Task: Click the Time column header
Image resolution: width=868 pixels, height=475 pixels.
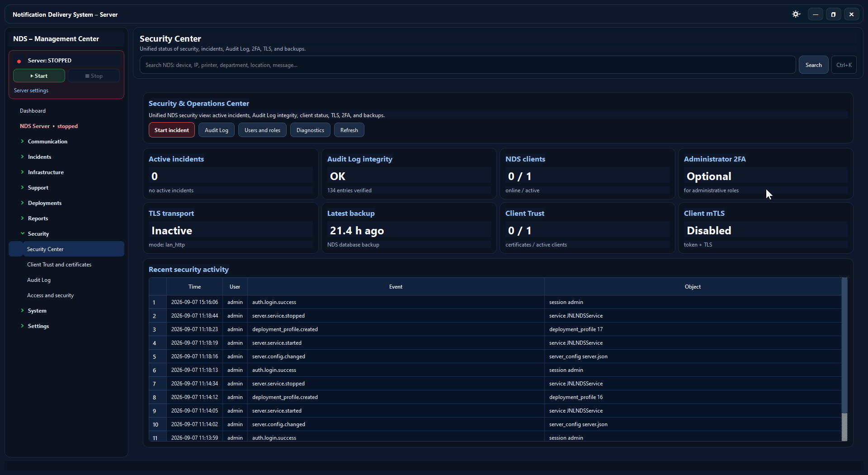Action: point(194,287)
